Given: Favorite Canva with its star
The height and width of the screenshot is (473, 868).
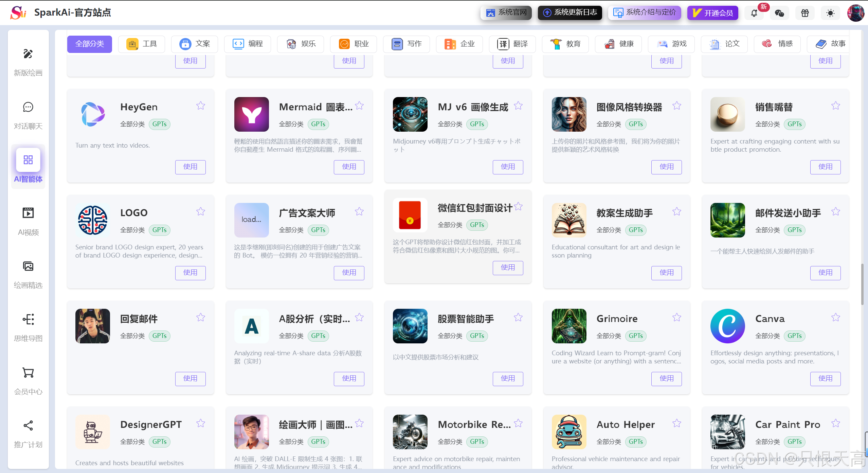Looking at the screenshot, I should (x=836, y=318).
